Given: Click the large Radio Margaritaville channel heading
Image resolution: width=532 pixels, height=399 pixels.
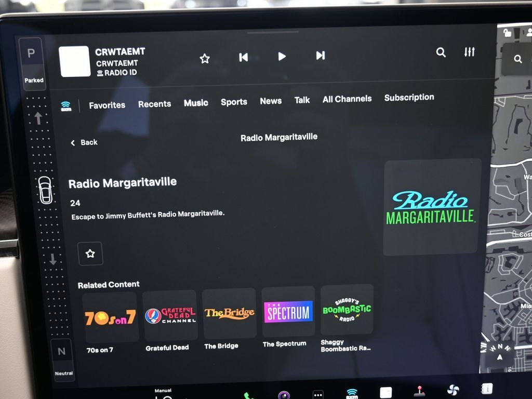Looking at the screenshot, I should [x=123, y=183].
